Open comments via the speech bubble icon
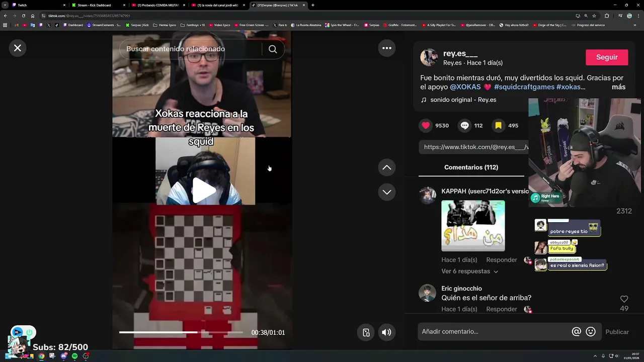 coord(464,125)
